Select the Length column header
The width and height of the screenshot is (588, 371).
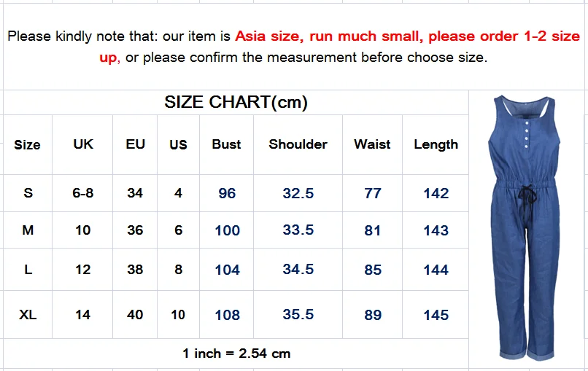(436, 144)
